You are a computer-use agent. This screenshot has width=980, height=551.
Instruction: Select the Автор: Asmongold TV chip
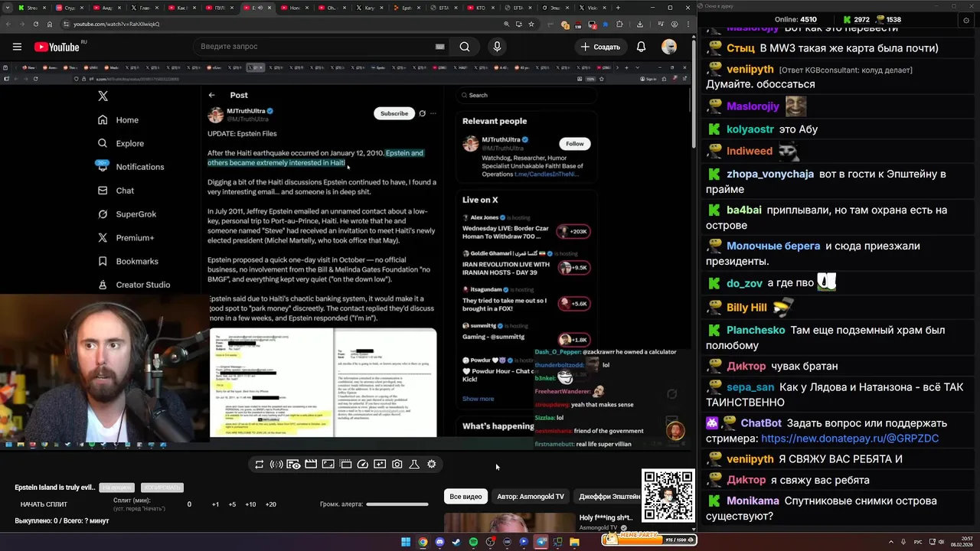click(531, 497)
